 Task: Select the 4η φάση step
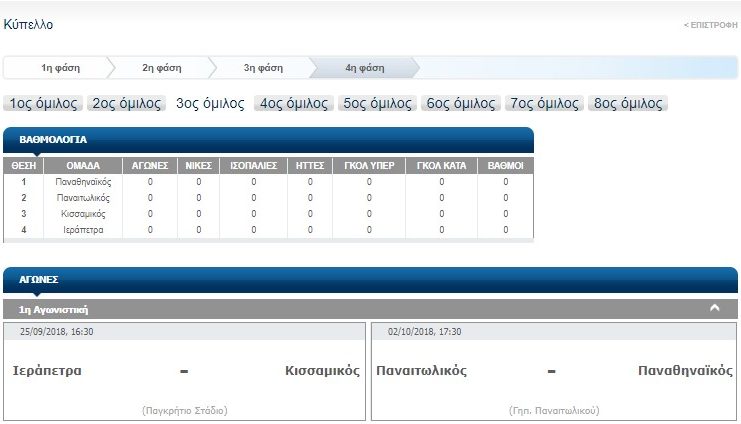coord(364,68)
